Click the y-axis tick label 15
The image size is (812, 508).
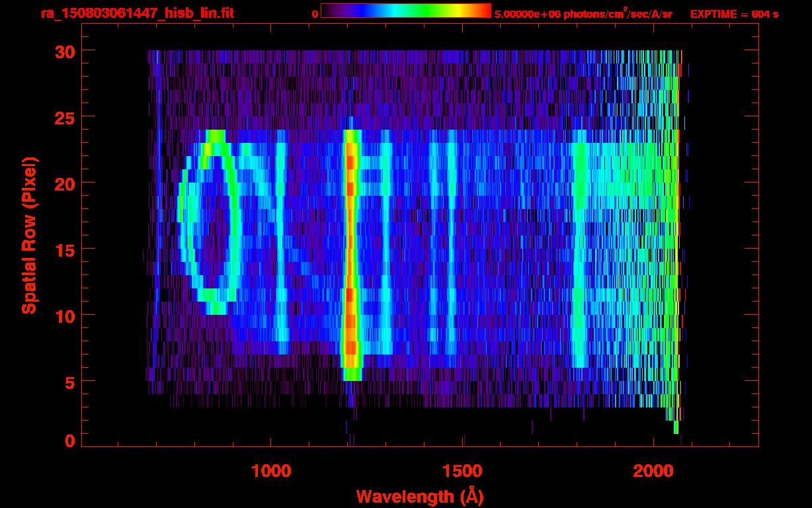point(64,249)
